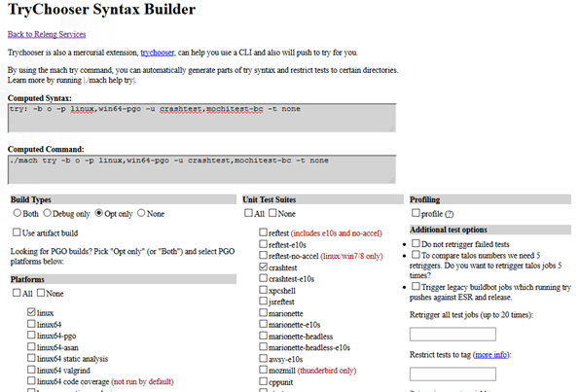The width and height of the screenshot is (580, 392).
Task: Click inside the Computed Syntax text area
Action: [202, 118]
